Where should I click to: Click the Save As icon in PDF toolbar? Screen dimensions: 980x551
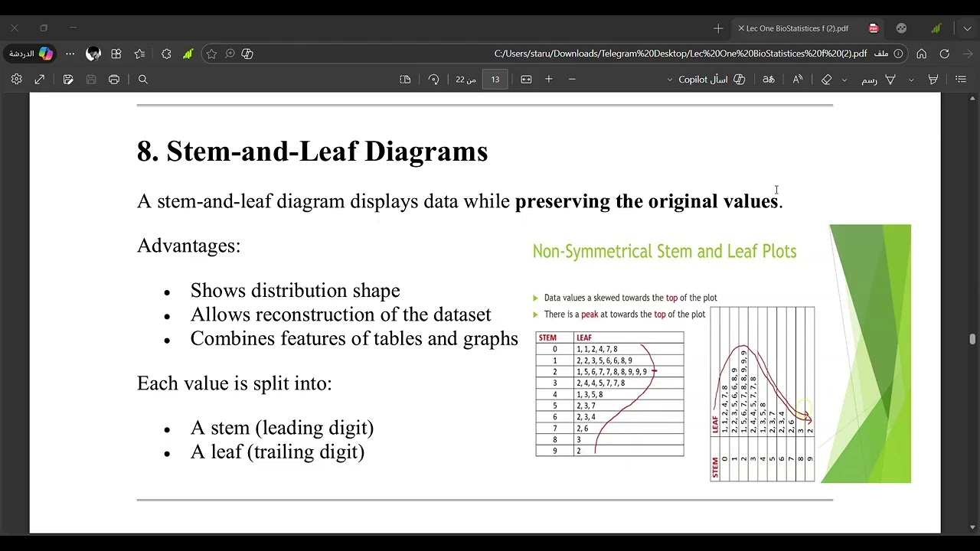click(x=68, y=80)
